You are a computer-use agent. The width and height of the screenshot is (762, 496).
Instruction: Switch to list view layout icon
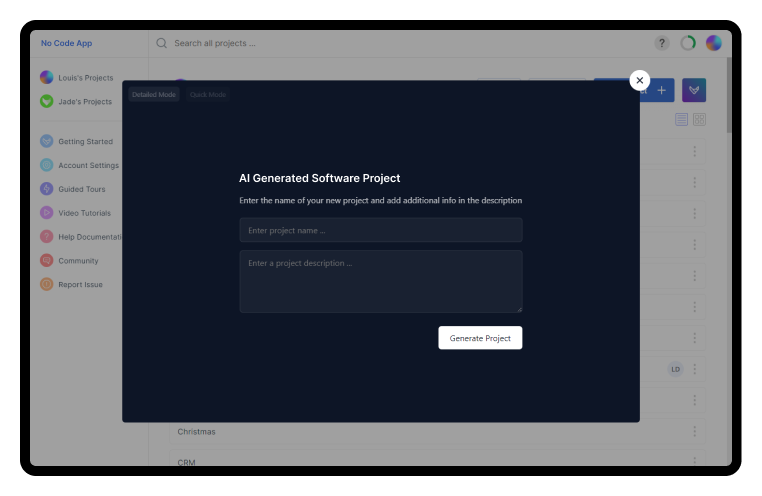[x=681, y=119]
